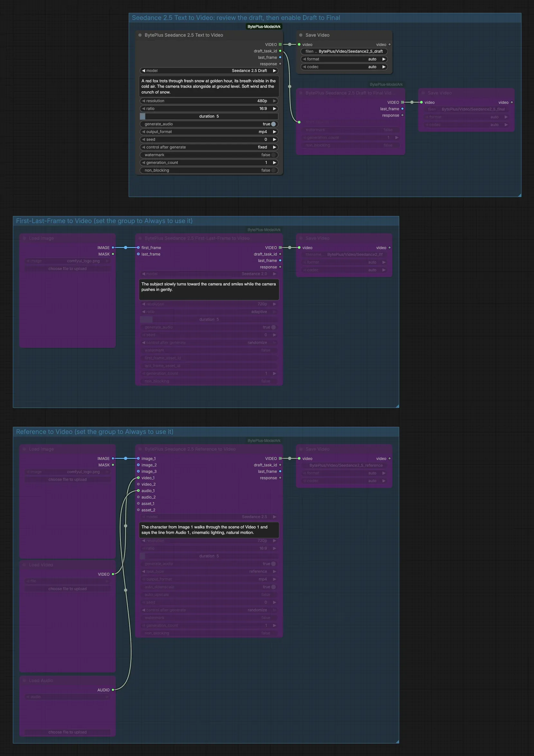Toggle non_blocking on Text to Video node

209,170
